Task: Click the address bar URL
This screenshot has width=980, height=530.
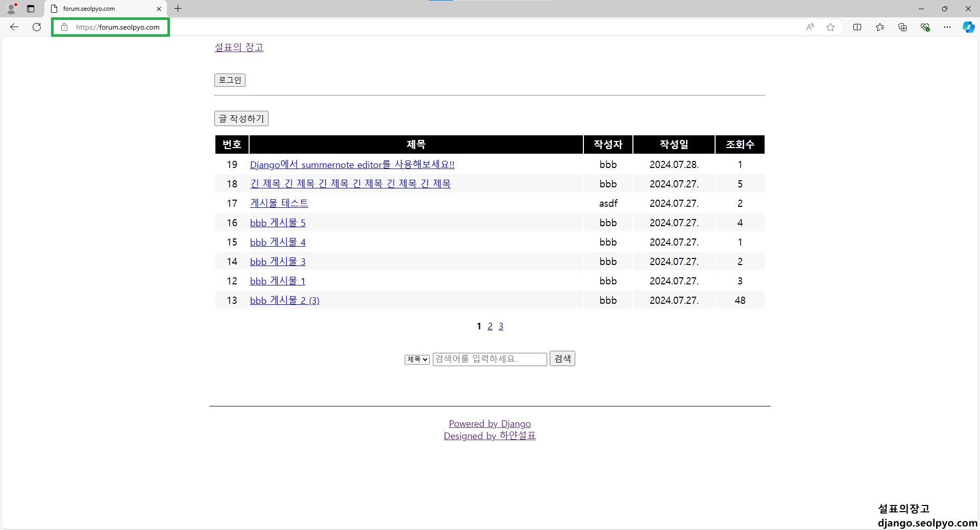Action: tap(118, 27)
